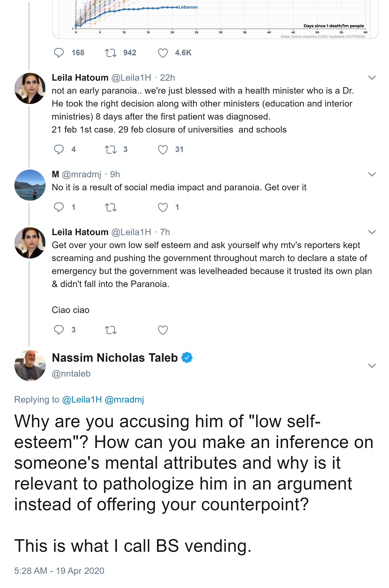Retweet M's 'Get over it' tweet
This screenshot has height=588, width=389.
[110, 207]
